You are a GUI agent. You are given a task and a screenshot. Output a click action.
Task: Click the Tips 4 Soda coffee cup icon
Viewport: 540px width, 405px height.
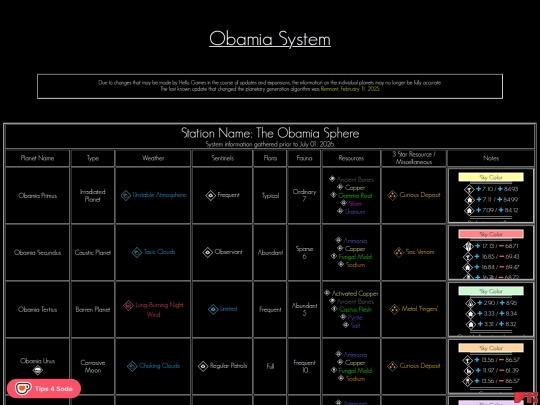click(x=23, y=389)
